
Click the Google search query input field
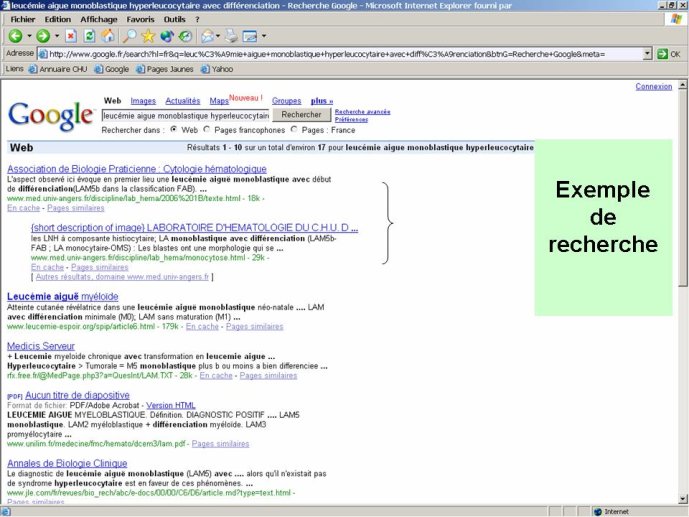pos(185,116)
